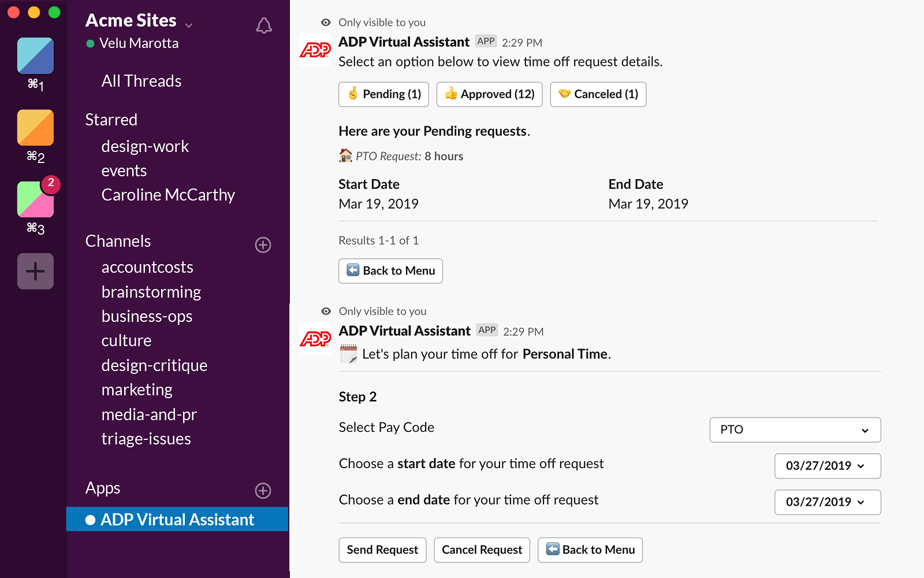Viewport: 924px width, 578px height.
Task: Select the first workspace icon in sidebar
Action: [35, 56]
